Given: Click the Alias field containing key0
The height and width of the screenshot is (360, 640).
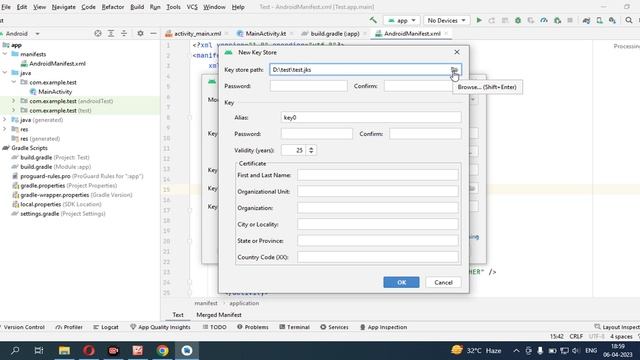Looking at the screenshot, I should (371, 118).
